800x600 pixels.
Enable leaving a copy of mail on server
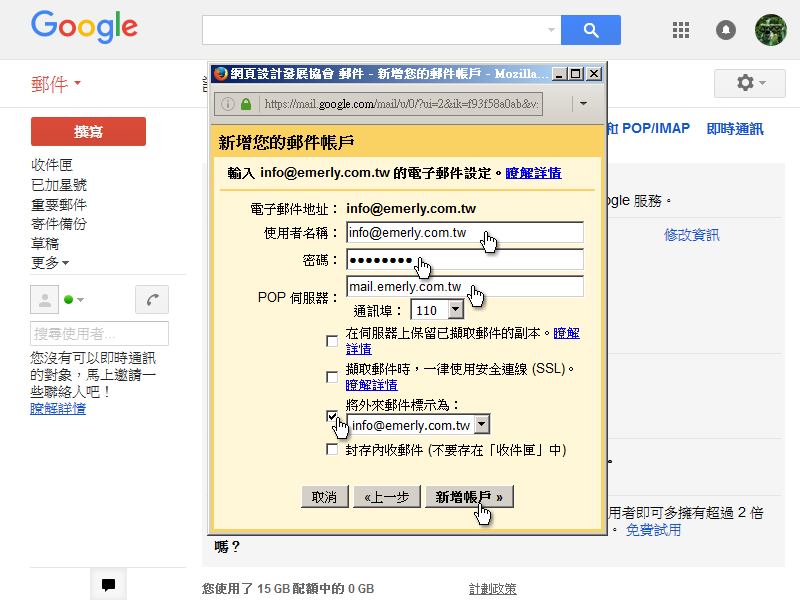[332, 341]
